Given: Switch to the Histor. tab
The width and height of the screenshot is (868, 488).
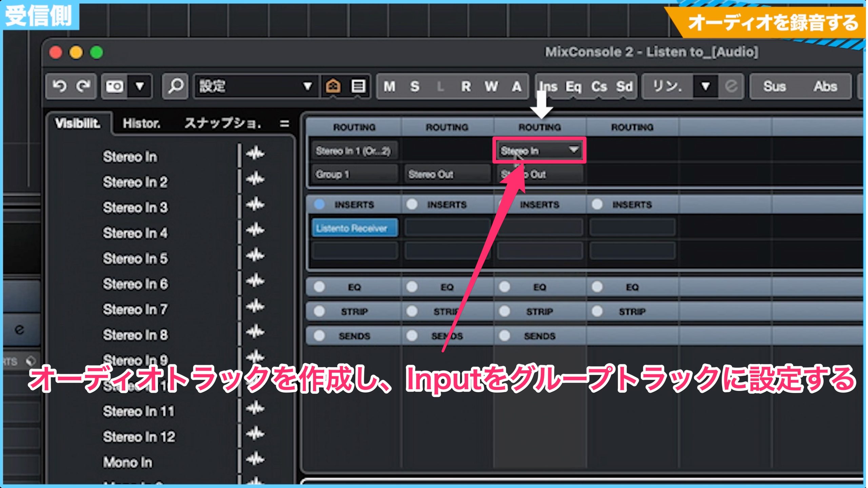Looking at the screenshot, I should pyautogui.click(x=142, y=124).
